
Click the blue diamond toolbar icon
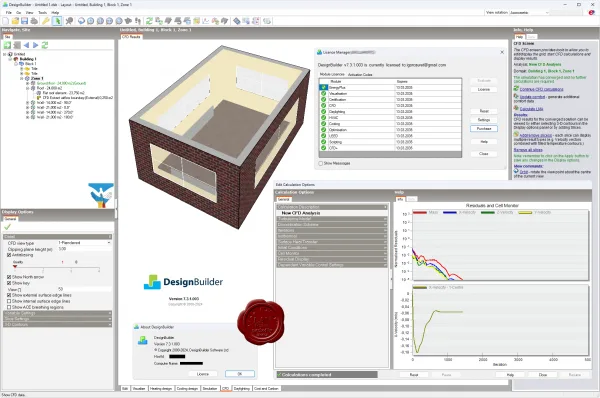coord(236,21)
